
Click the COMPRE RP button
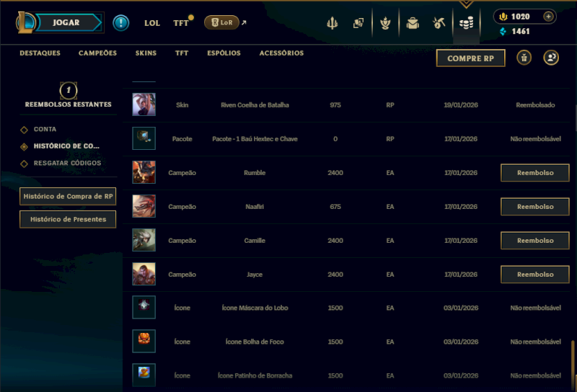tap(471, 58)
